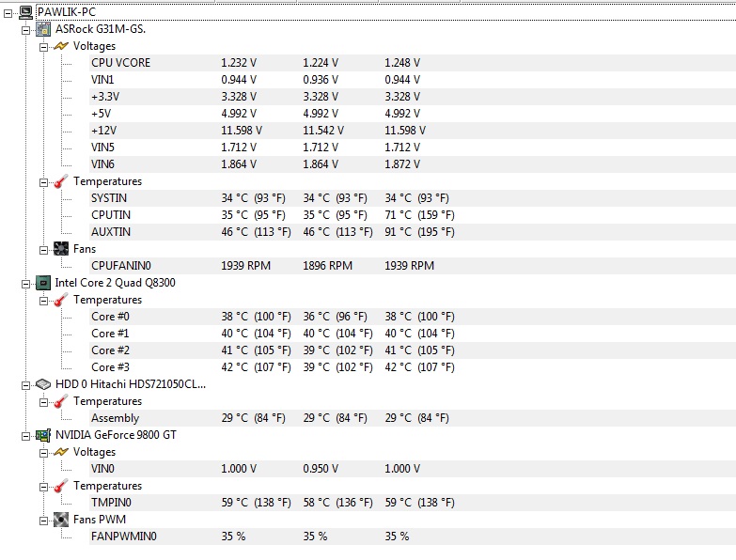The height and width of the screenshot is (560, 736).
Task: Click the motherboard Fans icon
Action: 61,249
